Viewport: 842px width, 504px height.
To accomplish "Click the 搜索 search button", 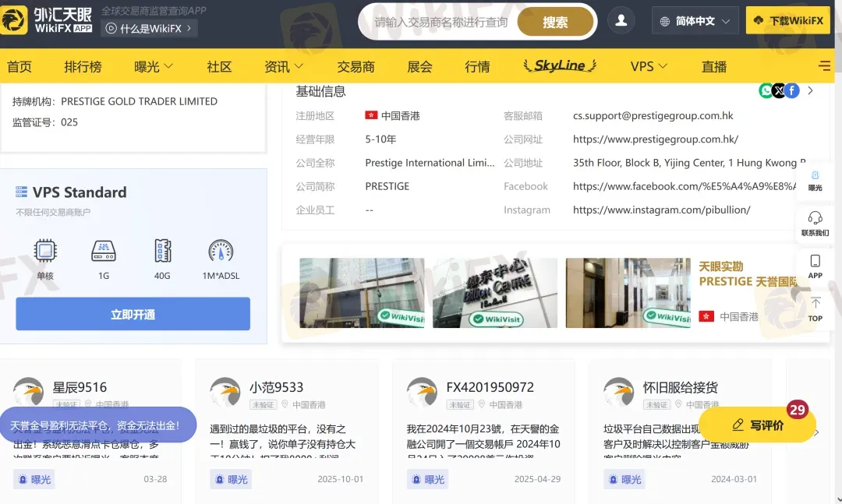I will (x=555, y=22).
